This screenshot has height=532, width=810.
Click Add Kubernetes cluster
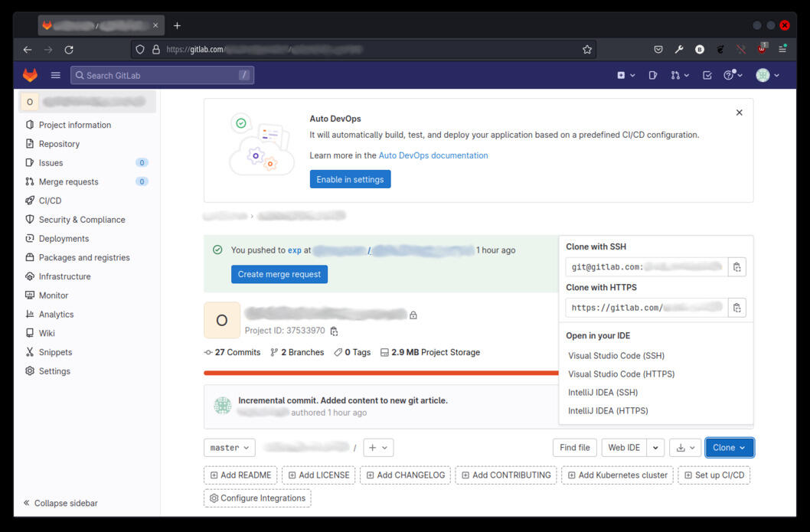617,475
